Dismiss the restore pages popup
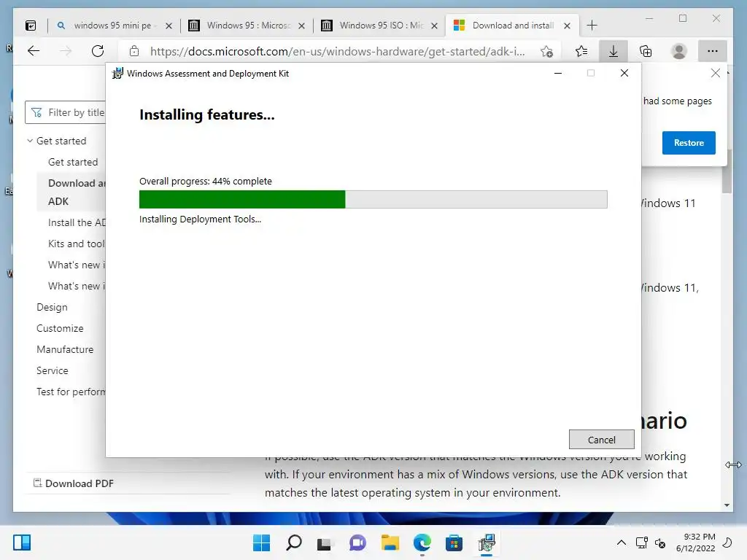This screenshot has width=747, height=560. (715, 73)
